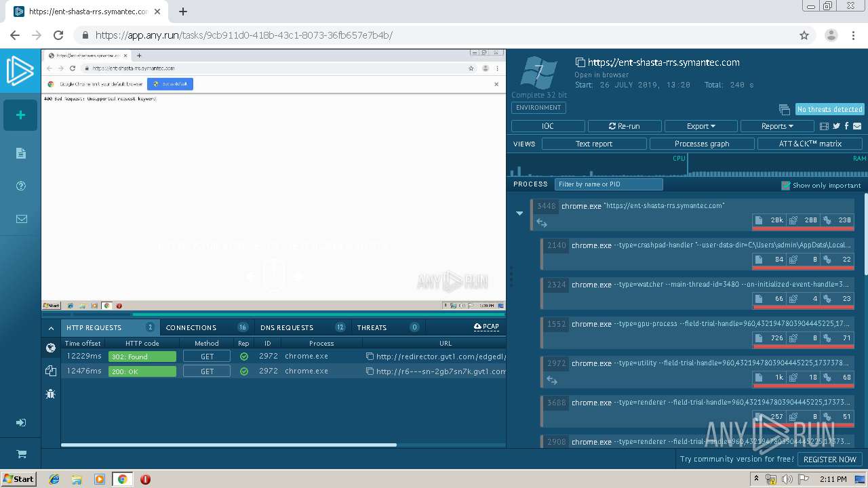Select the globe network icon beside requests
The image size is (868, 488).
coord(50,348)
